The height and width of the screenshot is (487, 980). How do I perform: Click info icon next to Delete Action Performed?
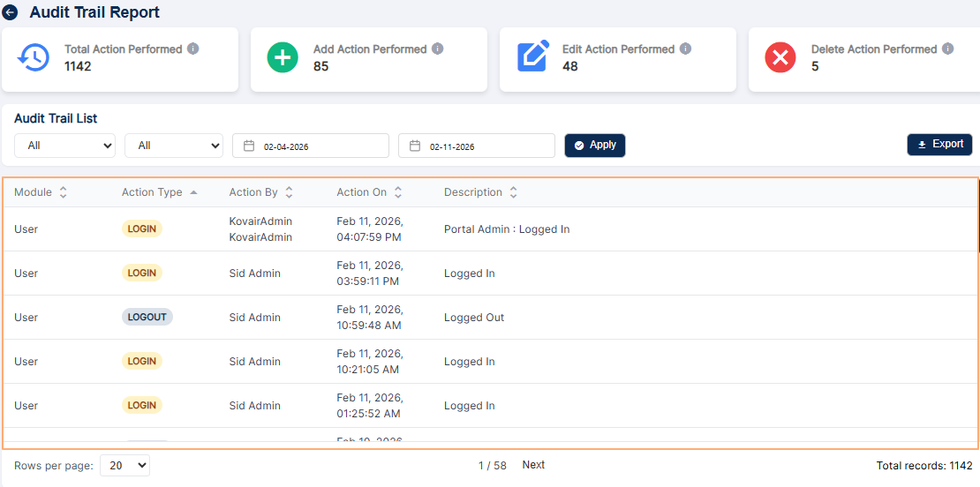947,49
